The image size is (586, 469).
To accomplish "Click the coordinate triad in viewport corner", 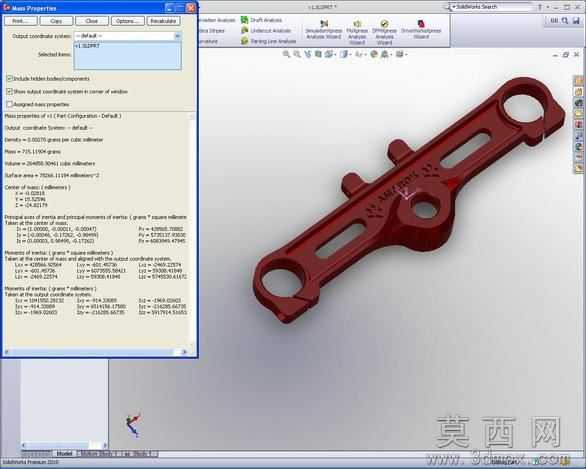I will tap(133, 425).
